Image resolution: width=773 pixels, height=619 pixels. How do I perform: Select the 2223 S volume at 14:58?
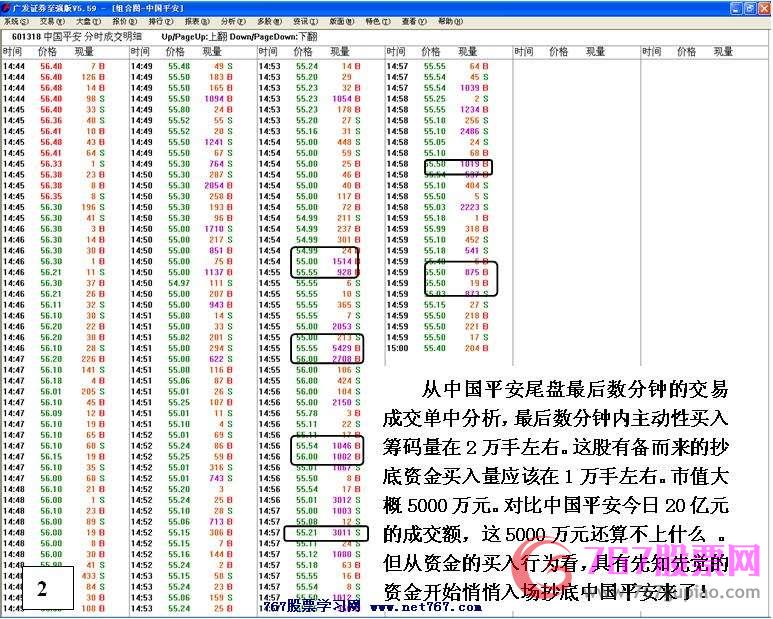[474, 207]
